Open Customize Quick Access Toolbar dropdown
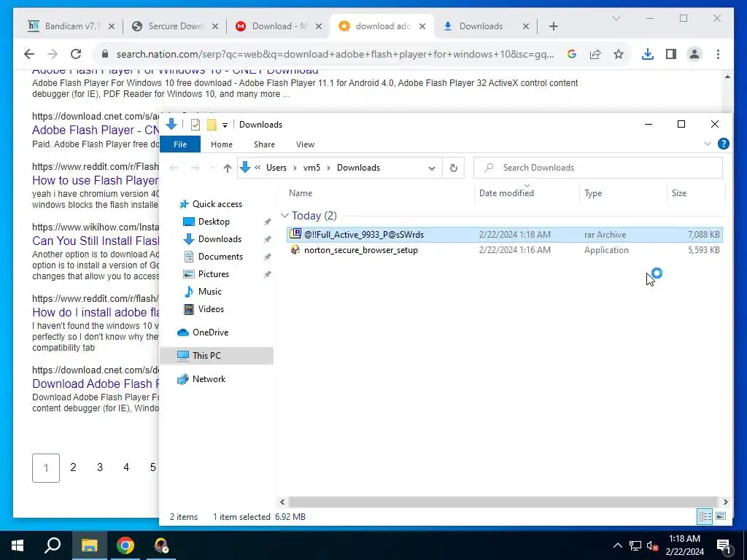This screenshot has height=560, width=747. coord(225,125)
